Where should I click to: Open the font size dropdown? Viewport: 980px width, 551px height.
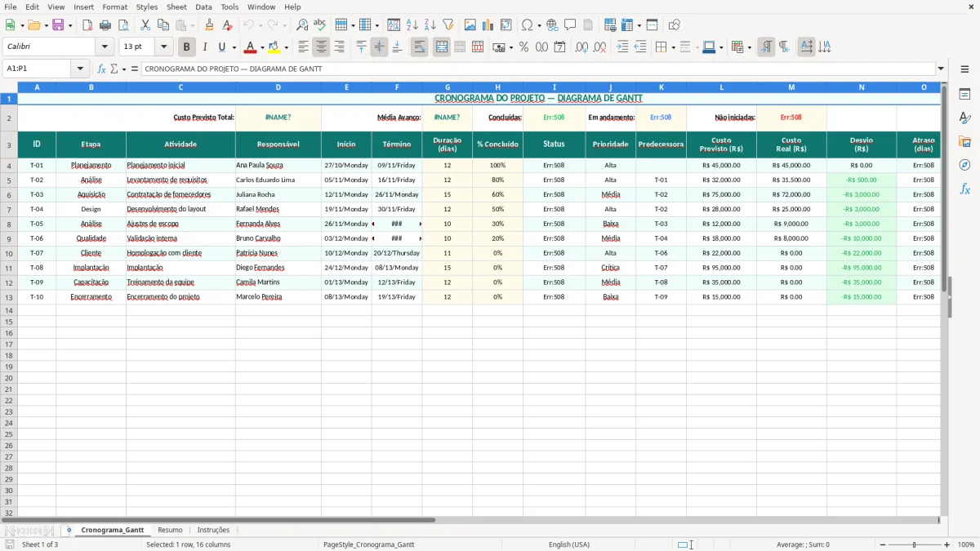tap(163, 47)
